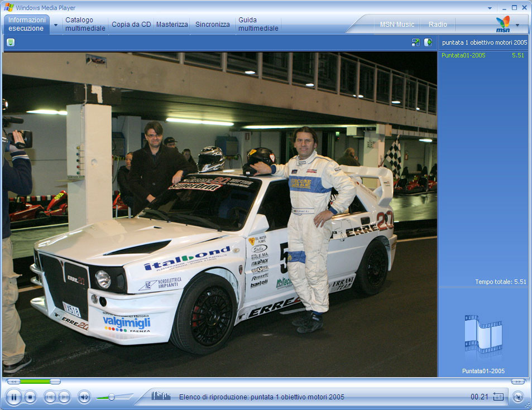Screen dimensions: 532x410
Task: Open MSN Music online store
Action: tap(397, 25)
